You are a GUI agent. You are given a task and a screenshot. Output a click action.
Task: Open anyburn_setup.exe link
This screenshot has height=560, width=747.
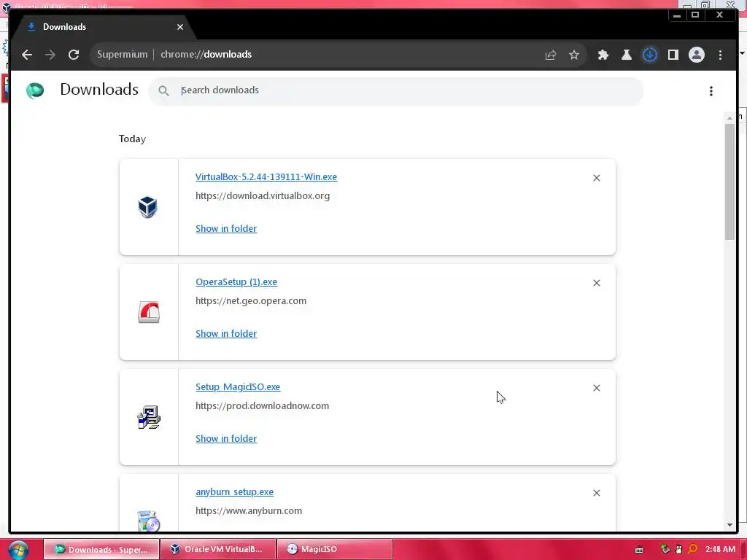(x=234, y=492)
